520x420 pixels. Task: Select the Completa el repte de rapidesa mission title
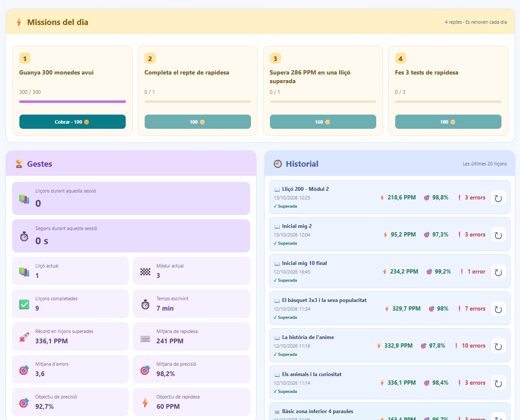[187, 72]
